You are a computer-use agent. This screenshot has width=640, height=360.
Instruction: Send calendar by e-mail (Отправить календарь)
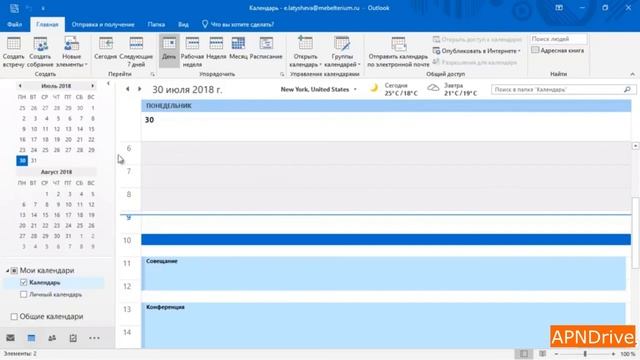coord(398,52)
